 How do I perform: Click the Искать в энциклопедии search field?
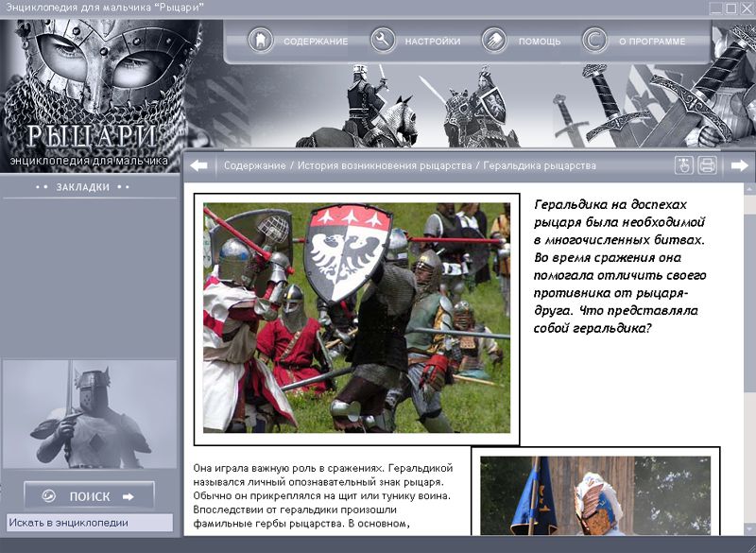[90, 522]
